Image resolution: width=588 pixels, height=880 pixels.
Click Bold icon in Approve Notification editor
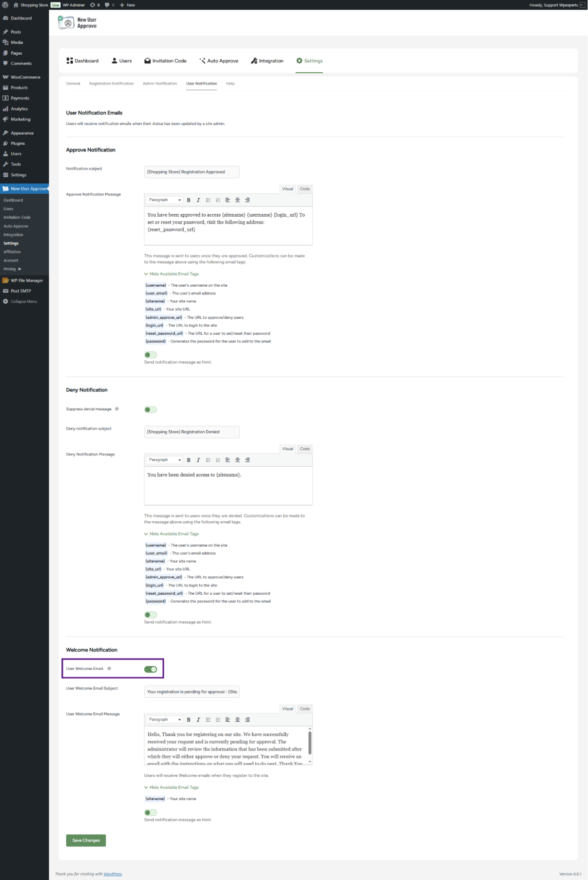coord(188,200)
